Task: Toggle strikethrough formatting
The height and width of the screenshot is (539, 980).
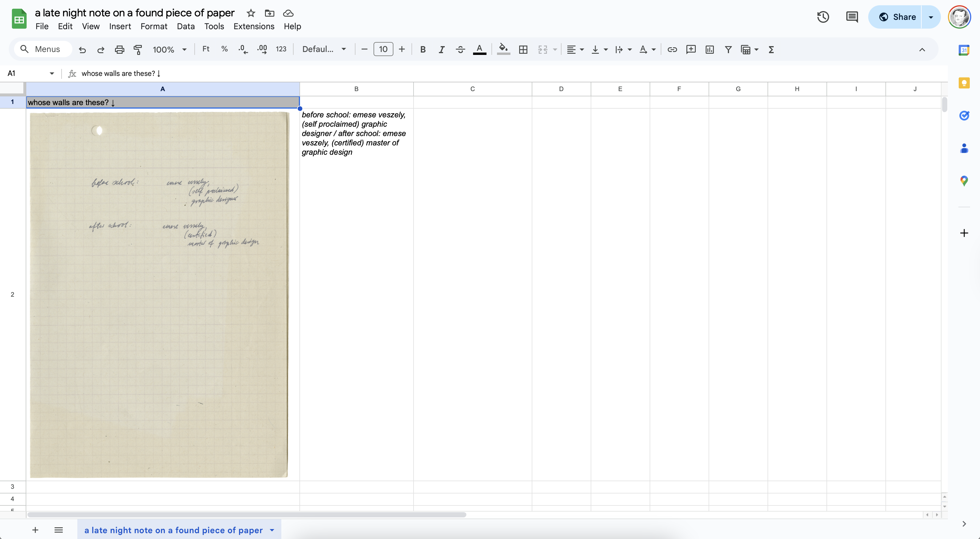Action: [460, 49]
